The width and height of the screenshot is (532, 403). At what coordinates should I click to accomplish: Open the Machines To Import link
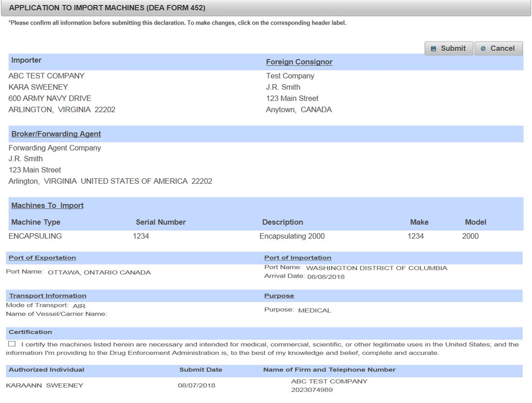click(47, 206)
